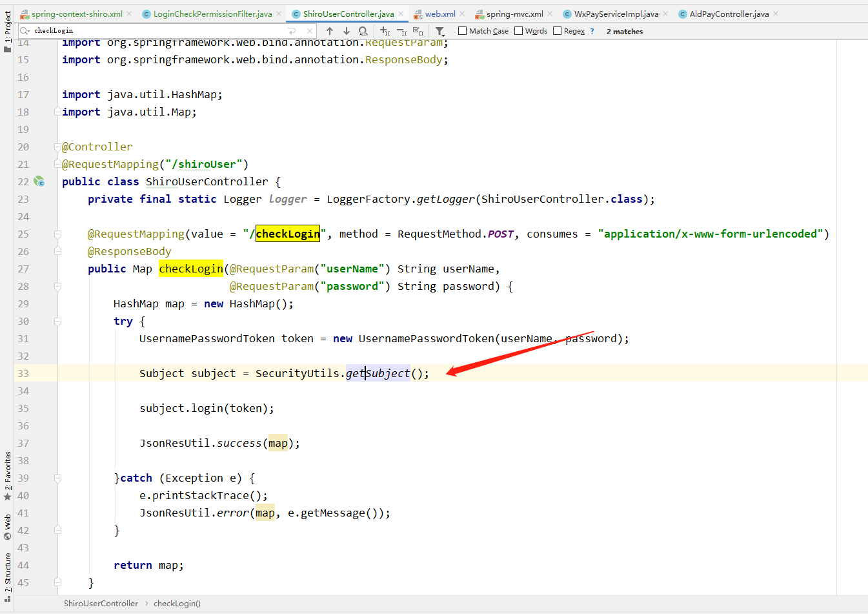The height and width of the screenshot is (614, 868).
Task: Click the Find All occurrences icon
Action: [x=363, y=31]
